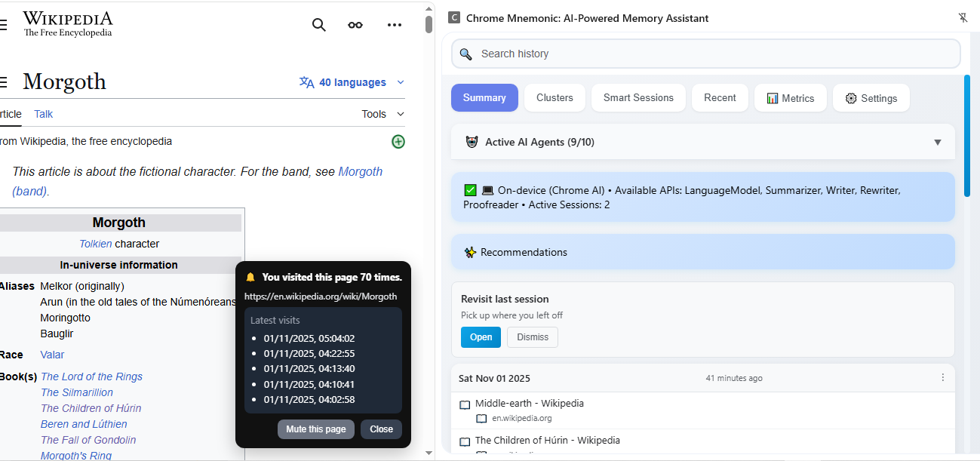Screen dimensions: 980x461
Task: Switch to the Clusters tab
Action: [x=555, y=98]
